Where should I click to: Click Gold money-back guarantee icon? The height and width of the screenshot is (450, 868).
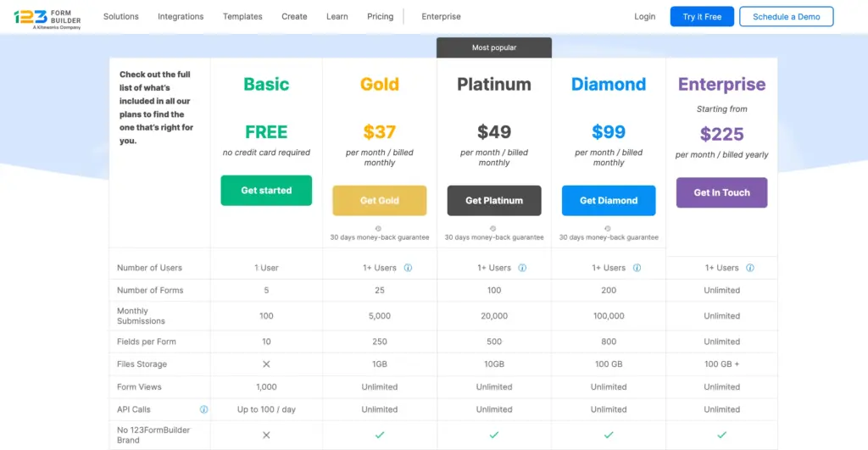coord(379,228)
